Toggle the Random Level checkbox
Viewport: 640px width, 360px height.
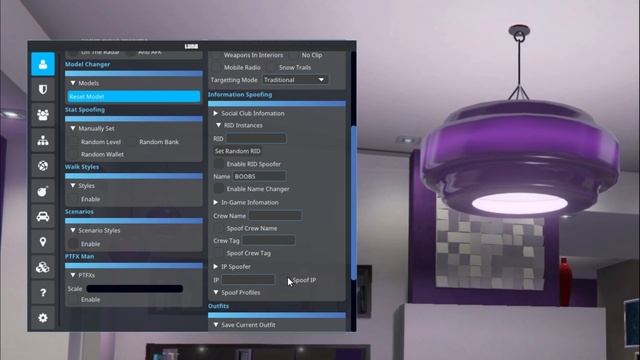74,142
